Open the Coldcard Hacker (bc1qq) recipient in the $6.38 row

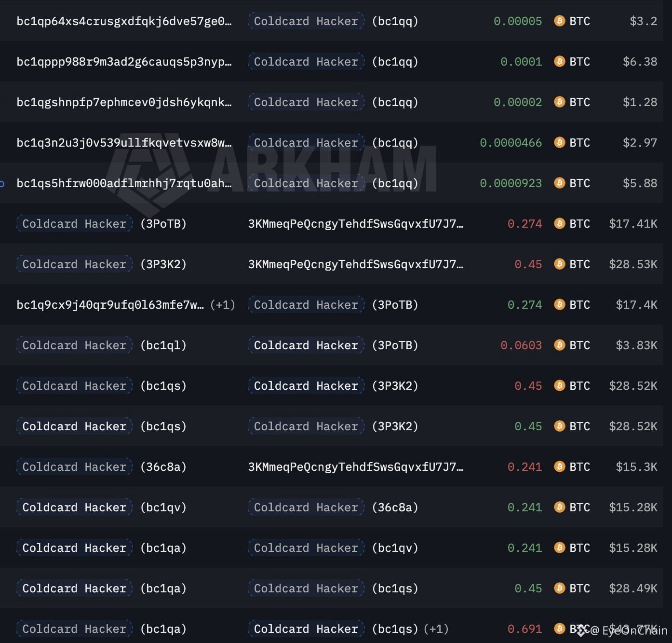333,62
